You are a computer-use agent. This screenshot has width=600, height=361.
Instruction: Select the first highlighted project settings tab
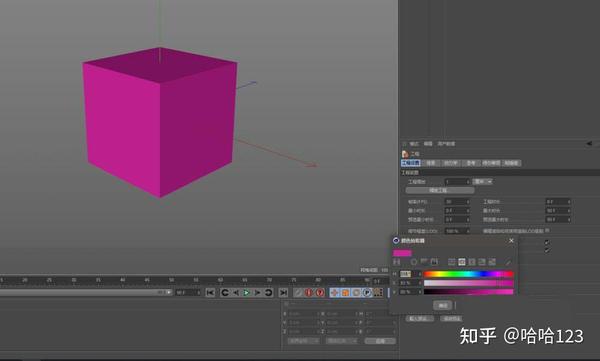coord(411,163)
